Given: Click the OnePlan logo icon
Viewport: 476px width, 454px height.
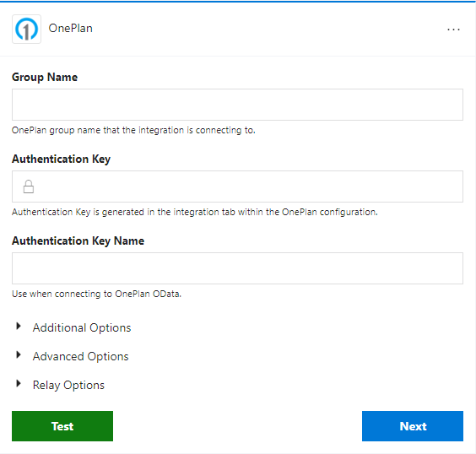Looking at the screenshot, I should [x=26, y=30].
